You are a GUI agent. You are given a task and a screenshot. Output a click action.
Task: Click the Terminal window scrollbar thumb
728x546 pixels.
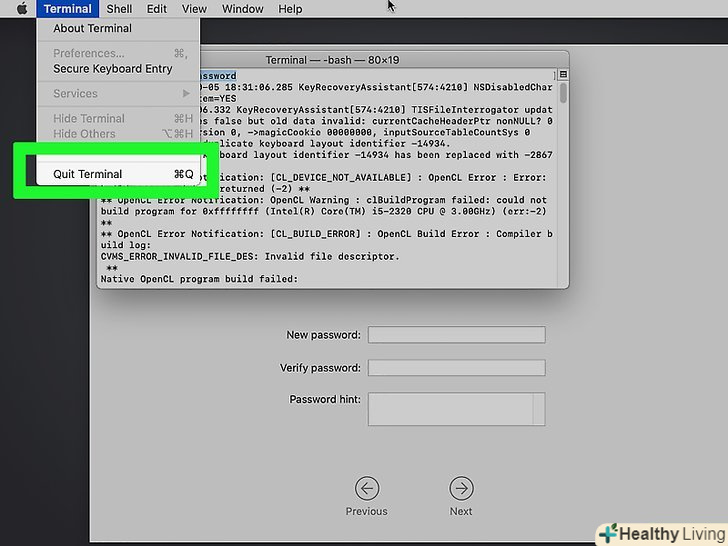(x=563, y=93)
